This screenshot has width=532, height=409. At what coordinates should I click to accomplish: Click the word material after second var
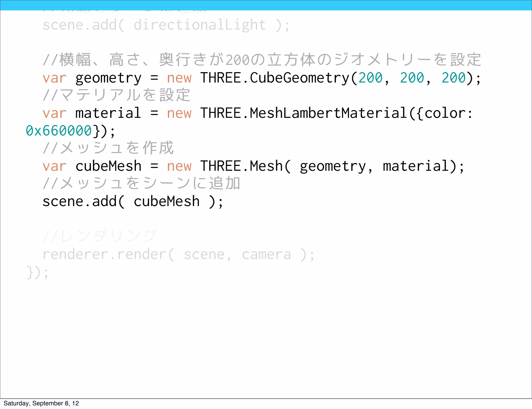[108, 113]
